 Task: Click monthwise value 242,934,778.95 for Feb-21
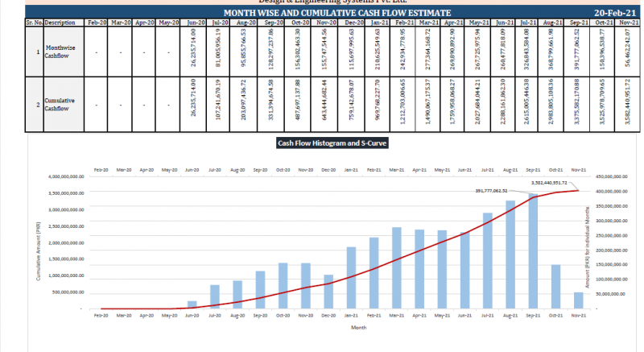tap(402, 48)
